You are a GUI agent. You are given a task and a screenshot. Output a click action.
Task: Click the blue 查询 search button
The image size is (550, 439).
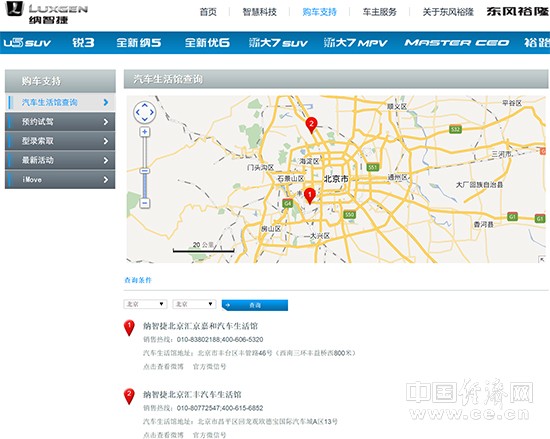pos(255,305)
